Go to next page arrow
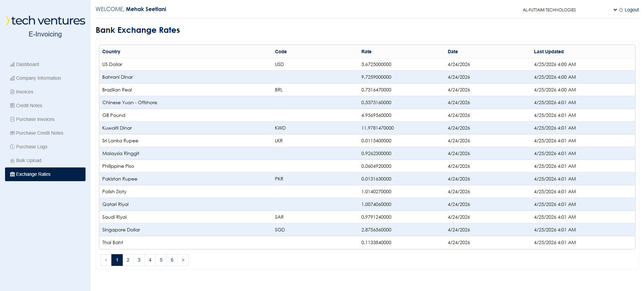Screen dimensions: 644x291 point(183,260)
